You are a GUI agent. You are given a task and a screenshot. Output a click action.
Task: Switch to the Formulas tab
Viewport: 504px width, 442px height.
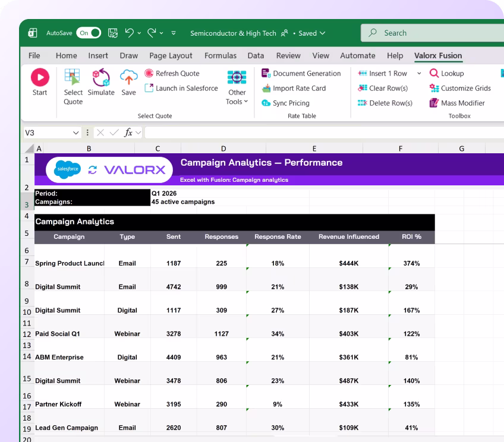pos(220,56)
